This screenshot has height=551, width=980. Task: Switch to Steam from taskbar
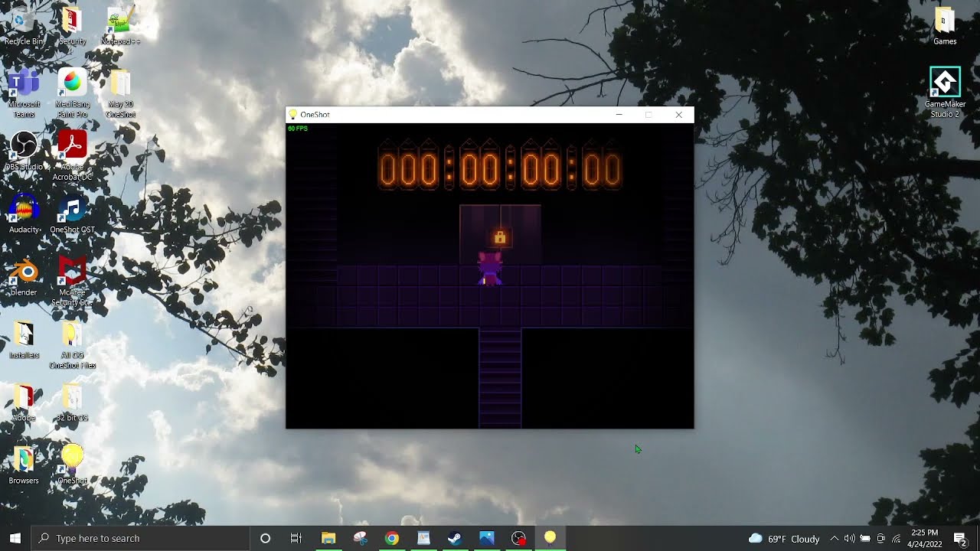point(455,538)
